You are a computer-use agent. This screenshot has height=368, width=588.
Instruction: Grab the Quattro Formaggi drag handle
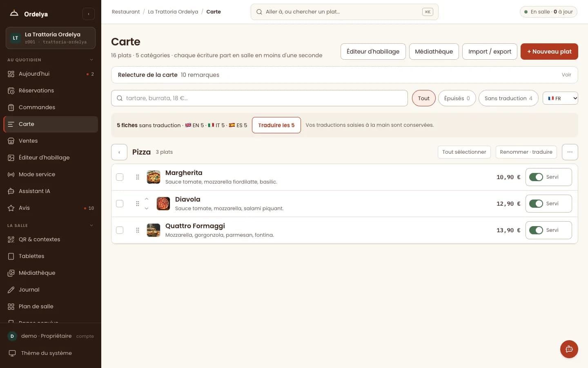pyautogui.click(x=138, y=230)
